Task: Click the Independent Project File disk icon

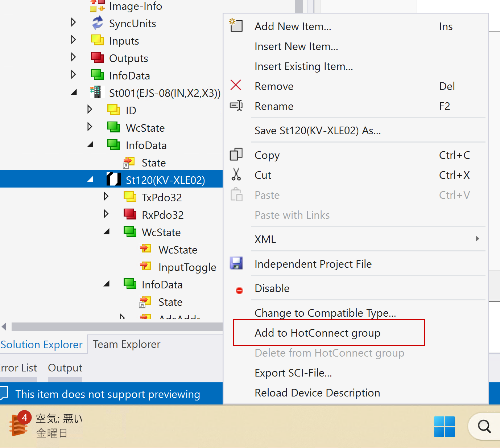Action: 236,263
